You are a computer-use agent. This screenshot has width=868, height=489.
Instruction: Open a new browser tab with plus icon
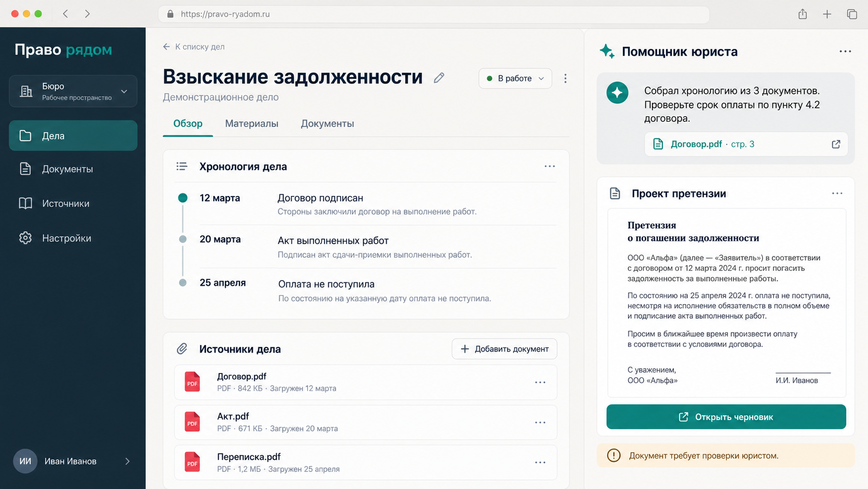coord(827,14)
